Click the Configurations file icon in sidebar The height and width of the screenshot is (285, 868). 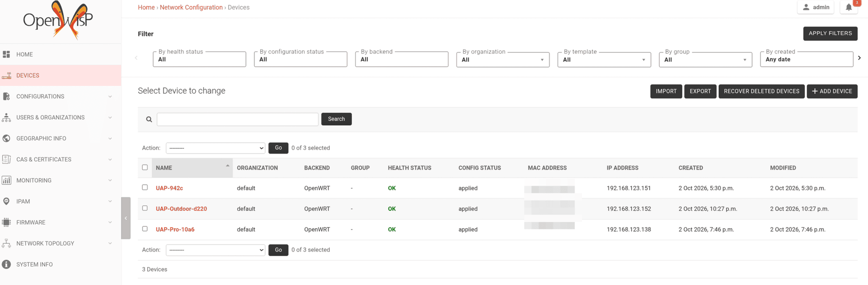tap(7, 96)
